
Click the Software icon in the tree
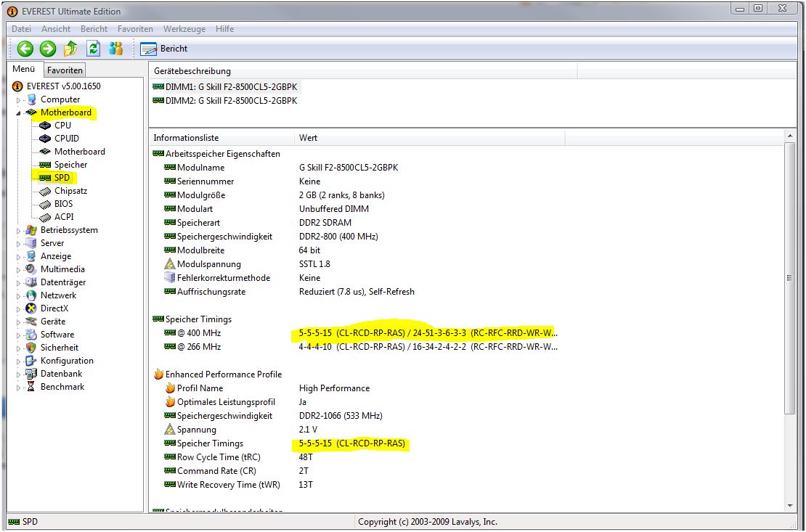(x=32, y=335)
